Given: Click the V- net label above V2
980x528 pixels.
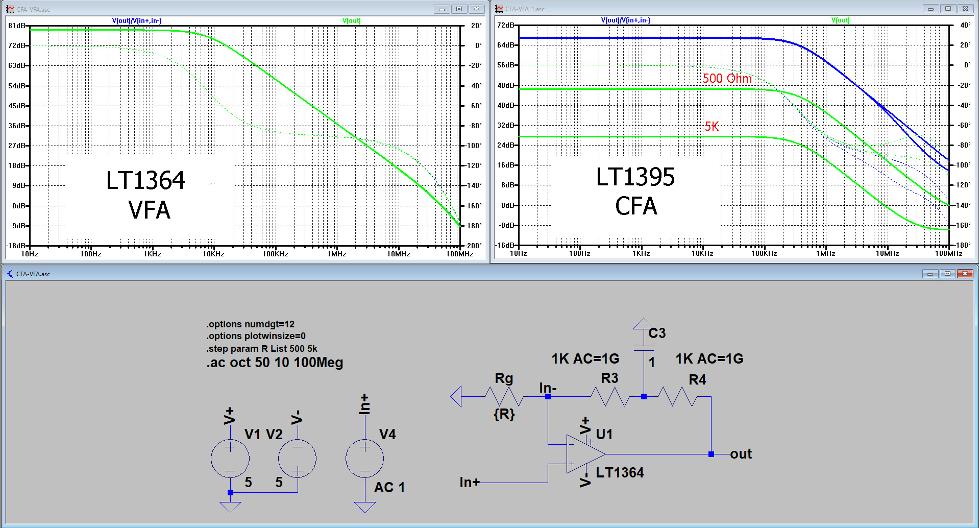Looking at the screenshot, I should coord(297,417).
